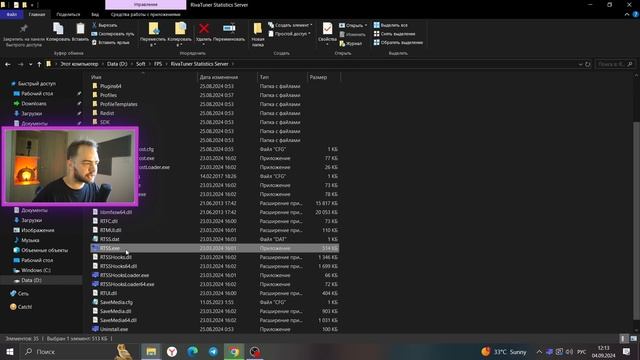Click the Свойства properties icon
The height and width of the screenshot is (360, 640).
tap(327, 29)
